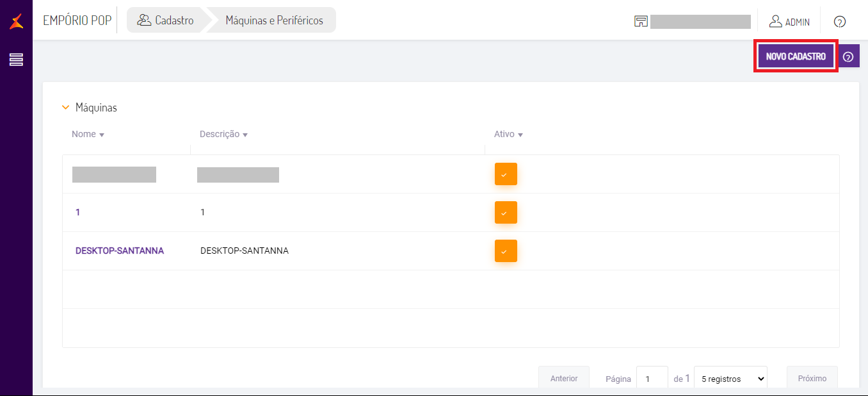
Task: Open the hamburger side menu
Action: click(16, 60)
